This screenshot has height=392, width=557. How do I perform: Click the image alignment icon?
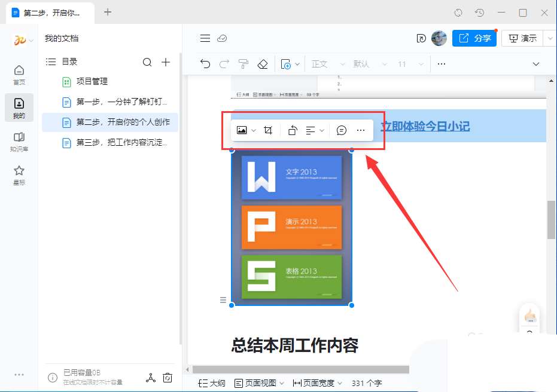click(x=311, y=130)
